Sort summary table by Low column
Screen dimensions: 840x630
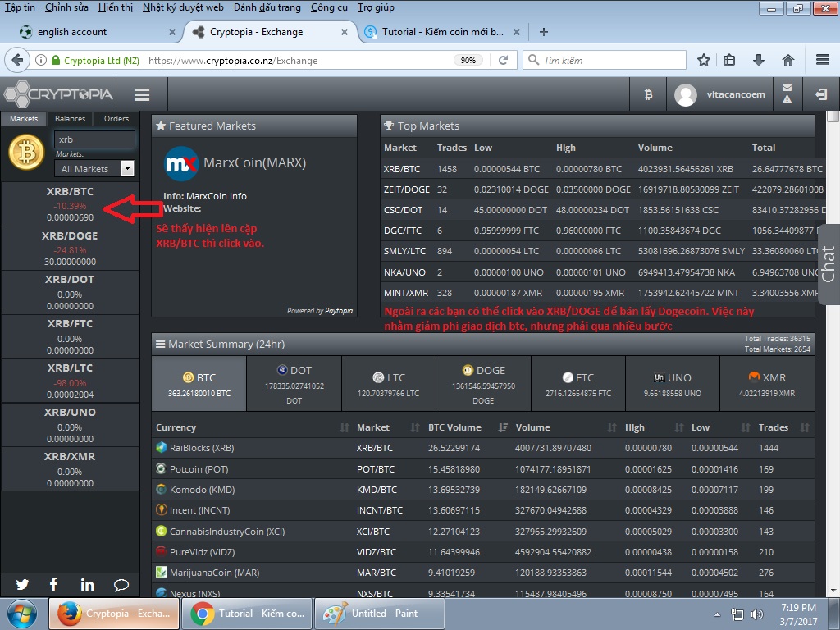click(x=720, y=427)
